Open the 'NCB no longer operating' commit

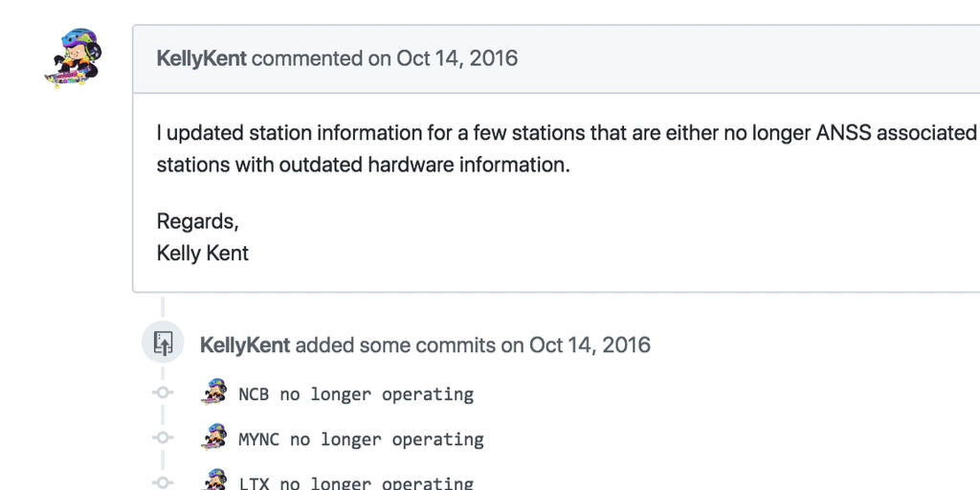point(355,394)
